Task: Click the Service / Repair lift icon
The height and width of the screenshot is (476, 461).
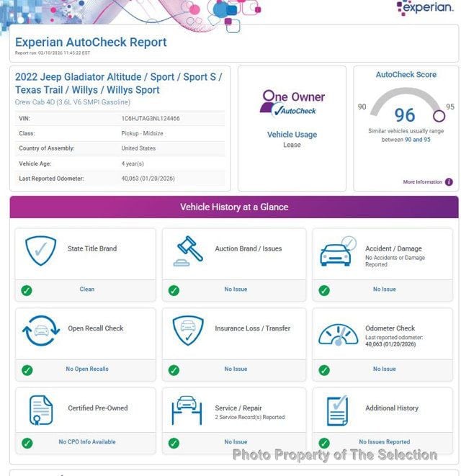Action: click(x=187, y=410)
